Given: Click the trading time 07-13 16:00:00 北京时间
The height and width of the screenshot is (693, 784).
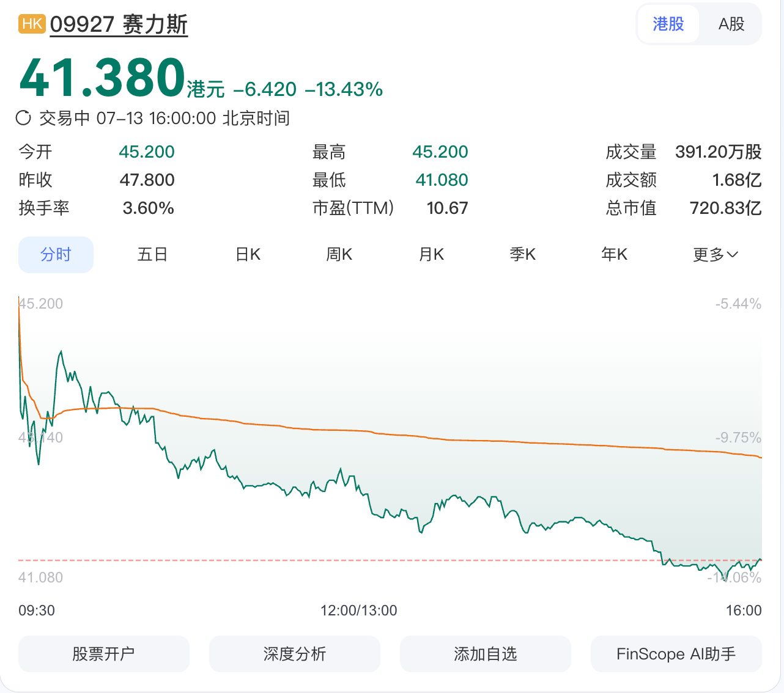Looking at the screenshot, I should (193, 118).
